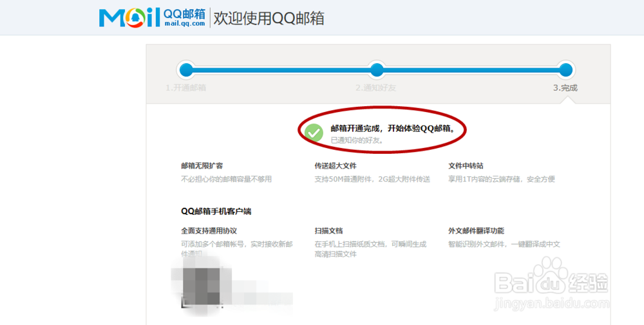Click the 欢迎使用QQ邮箱 header title

[269, 18]
